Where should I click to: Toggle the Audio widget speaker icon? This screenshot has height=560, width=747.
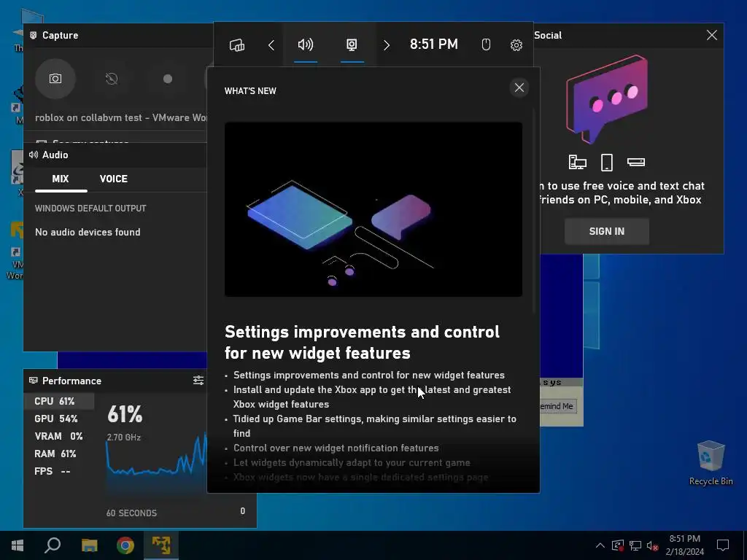(x=306, y=44)
